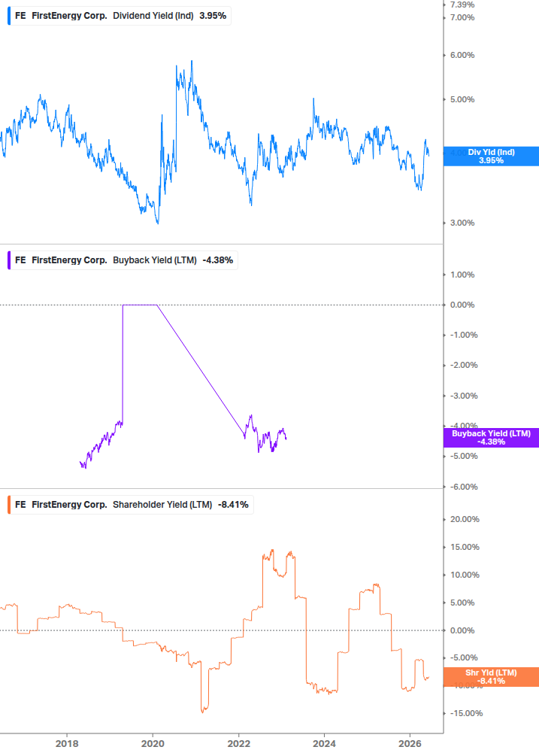
Task: Click the orange color bar of Shareholder Yield legend
Action: point(9,505)
